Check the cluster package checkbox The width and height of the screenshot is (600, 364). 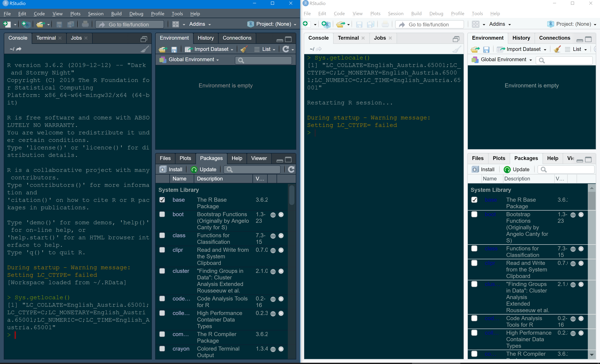click(x=162, y=271)
